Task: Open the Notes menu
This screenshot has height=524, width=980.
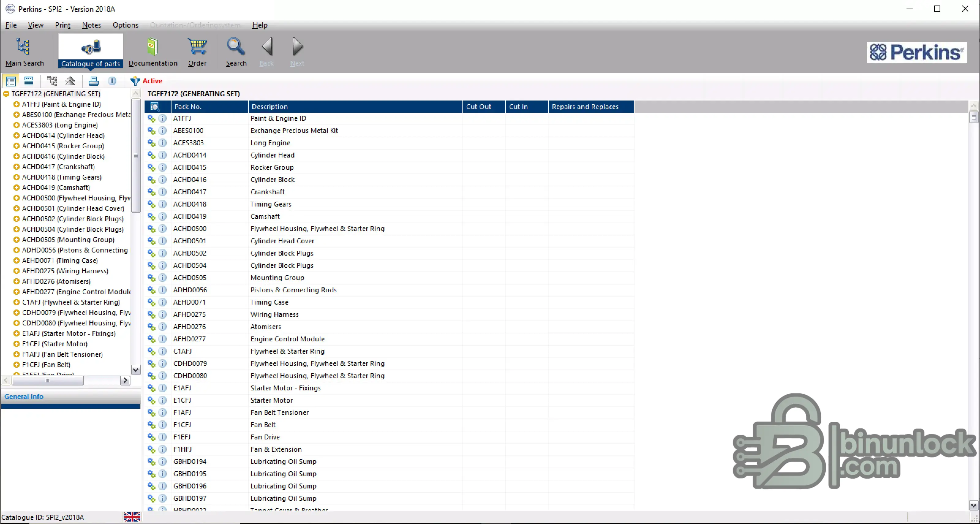Action: pos(91,25)
